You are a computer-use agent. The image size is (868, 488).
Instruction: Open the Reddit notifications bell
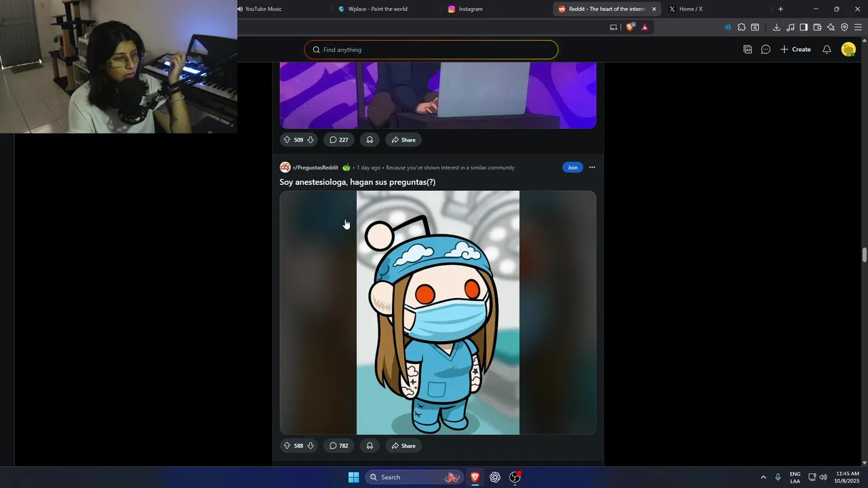point(827,49)
